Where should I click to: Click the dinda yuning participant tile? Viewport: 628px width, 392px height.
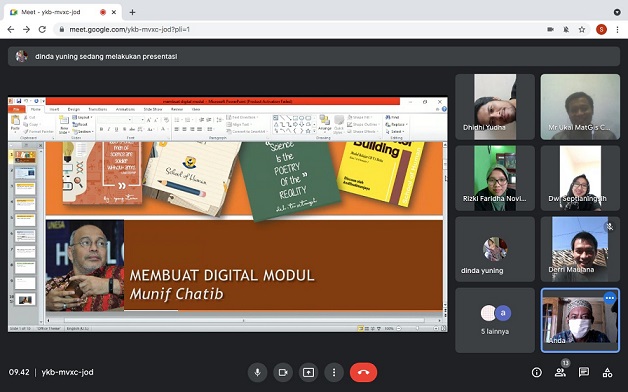(x=495, y=249)
